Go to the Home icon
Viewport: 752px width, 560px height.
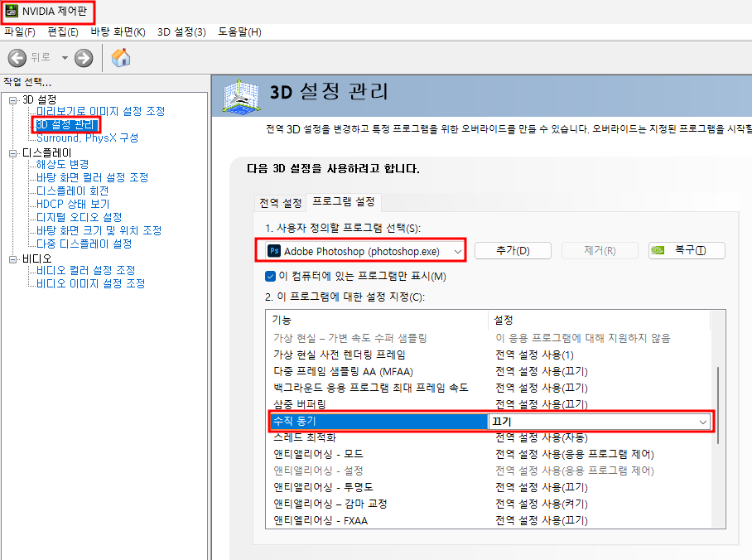click(x=121, y=58)
